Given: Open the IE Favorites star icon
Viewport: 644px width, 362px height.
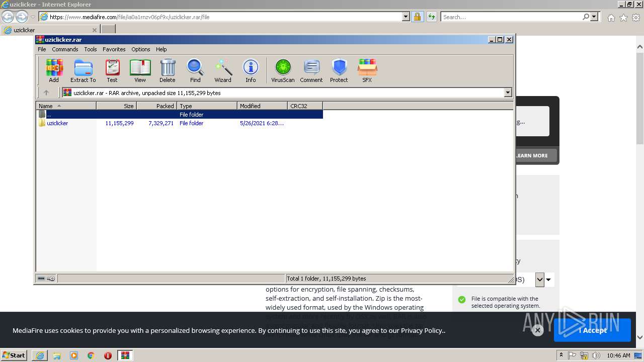Looking at the screenshot, I should (623, 18).
